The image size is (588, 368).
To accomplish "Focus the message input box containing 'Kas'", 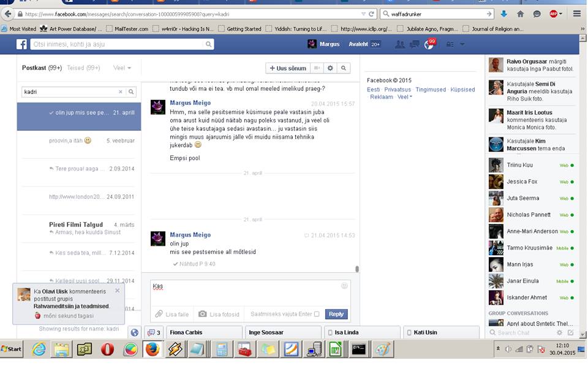I will pyautogui.click(x=251, y=293).
